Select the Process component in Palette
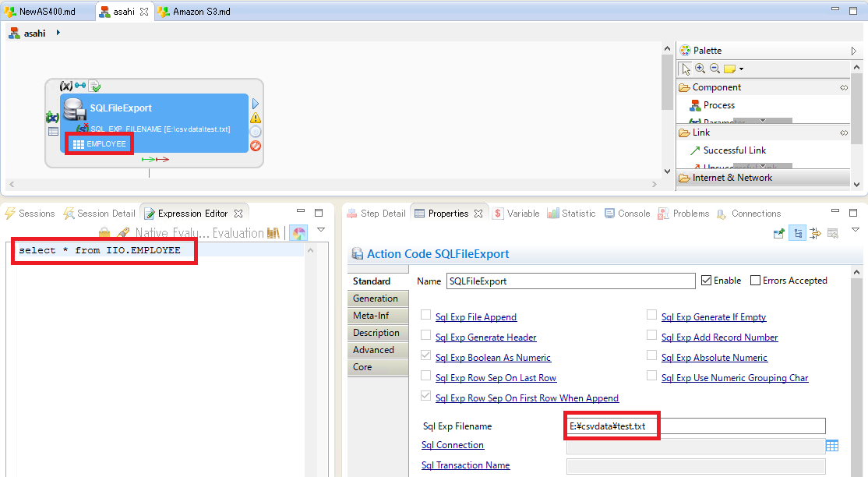 click(718, 105)
